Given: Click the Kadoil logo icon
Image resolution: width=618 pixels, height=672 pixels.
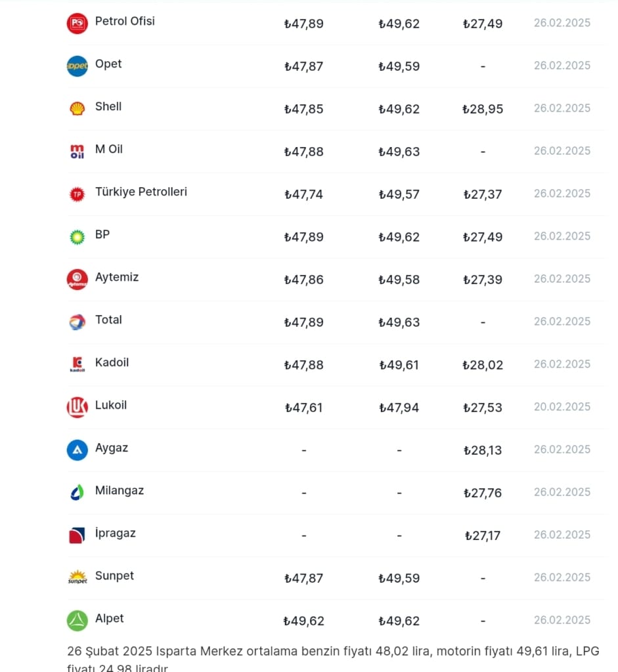Looking at the screenshot, I should 77,365.
